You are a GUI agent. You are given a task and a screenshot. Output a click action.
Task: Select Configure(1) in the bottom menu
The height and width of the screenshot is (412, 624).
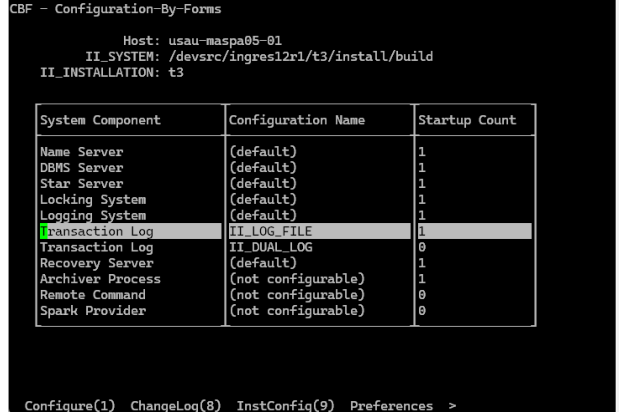click(x=68, y=405)
